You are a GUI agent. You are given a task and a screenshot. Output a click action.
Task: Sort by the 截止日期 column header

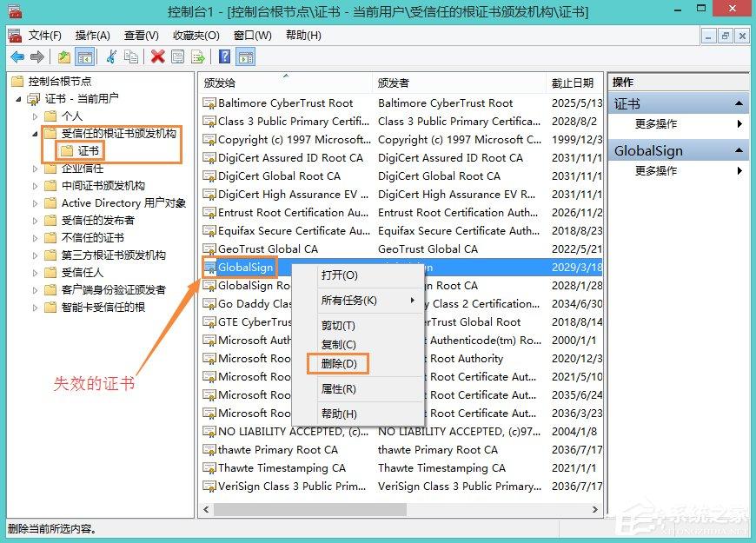(573, 83)
